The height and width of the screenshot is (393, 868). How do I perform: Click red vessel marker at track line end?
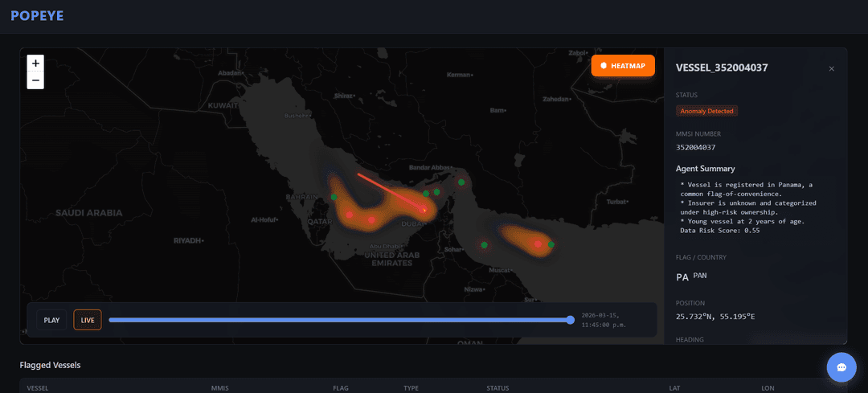pyautogui.click(x=424, y=211)
